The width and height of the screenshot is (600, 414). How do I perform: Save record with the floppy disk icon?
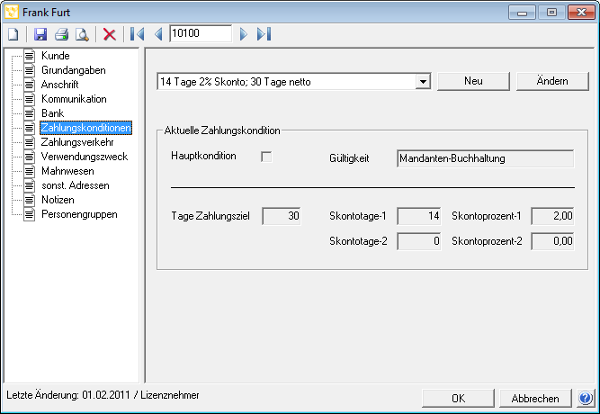(x=41, y=34)
